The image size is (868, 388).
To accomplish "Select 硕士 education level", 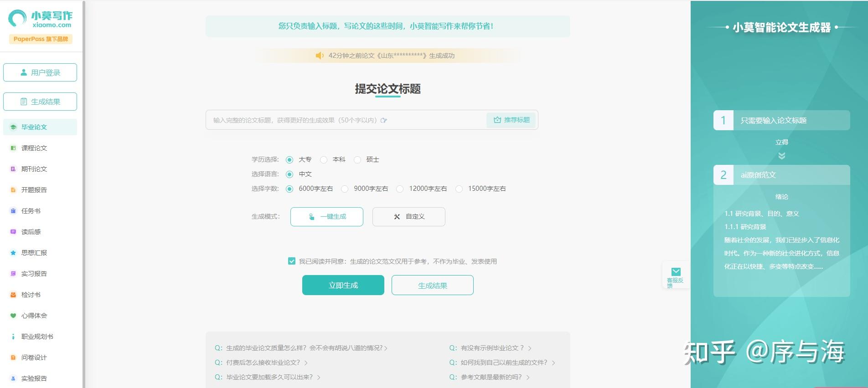I will (357, 160).
